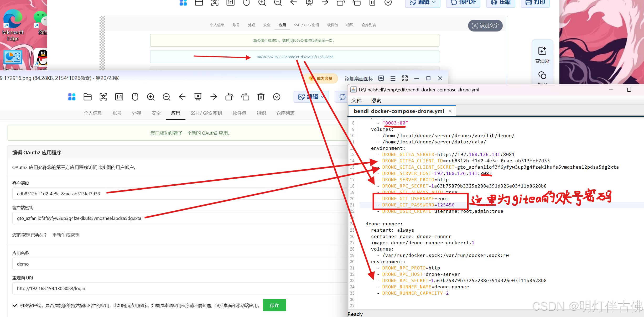The image size is (644, 317).
Task: Click the 成为会员 membership badge
Action: click(x=322, y=79)
